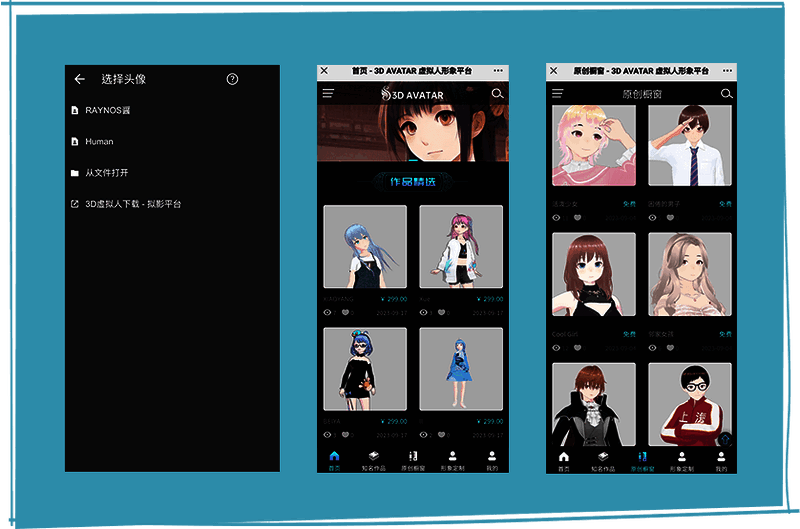Go back from the 选择头像 screen
The height and width of the screenshot is (529, 800).
click(80, 79)
